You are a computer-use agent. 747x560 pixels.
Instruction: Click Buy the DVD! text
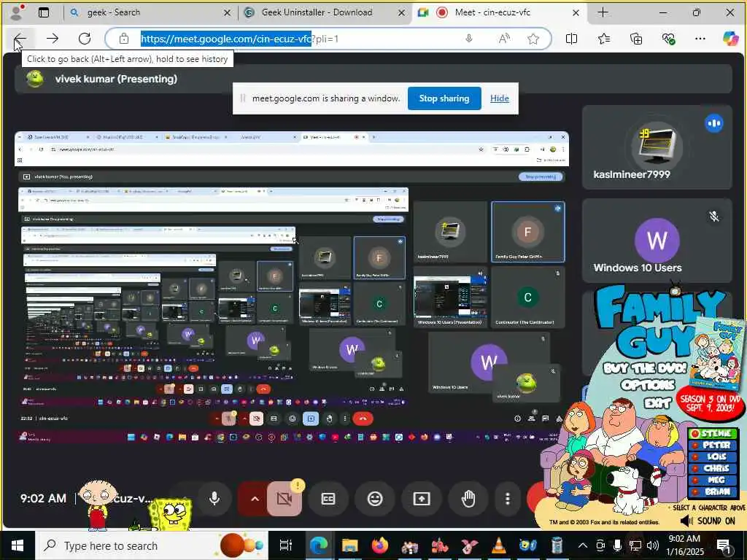click(645, 367)
